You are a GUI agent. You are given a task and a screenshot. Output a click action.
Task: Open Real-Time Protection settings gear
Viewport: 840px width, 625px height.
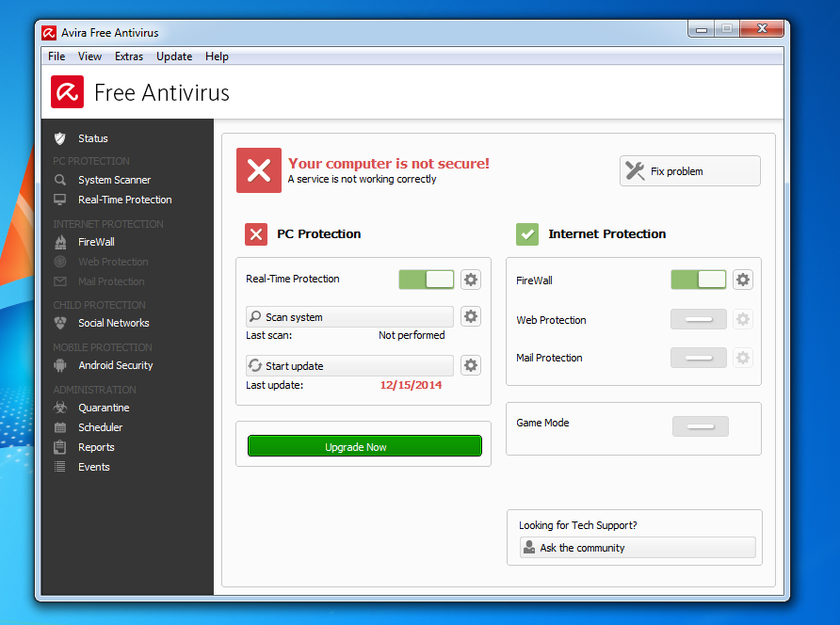point(470,280)
